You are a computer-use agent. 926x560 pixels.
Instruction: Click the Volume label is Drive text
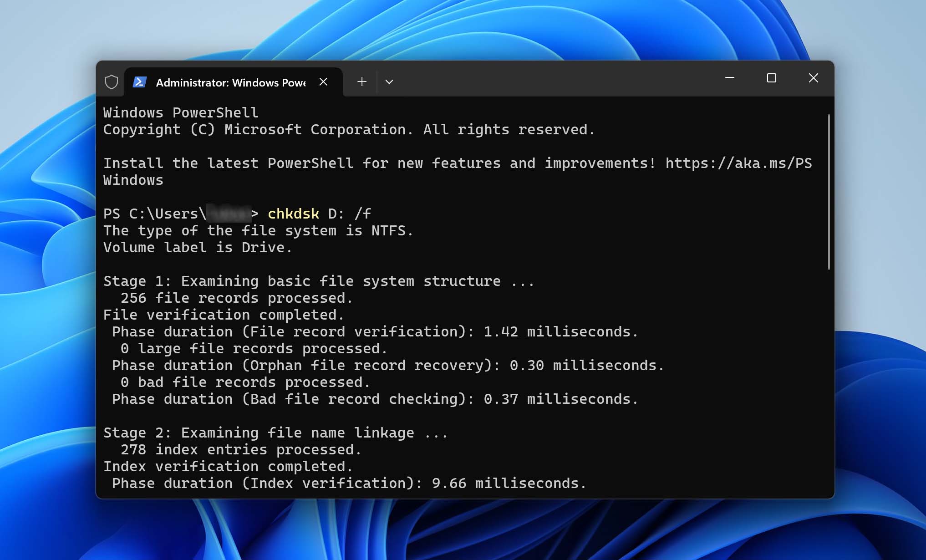click(197, 247)
